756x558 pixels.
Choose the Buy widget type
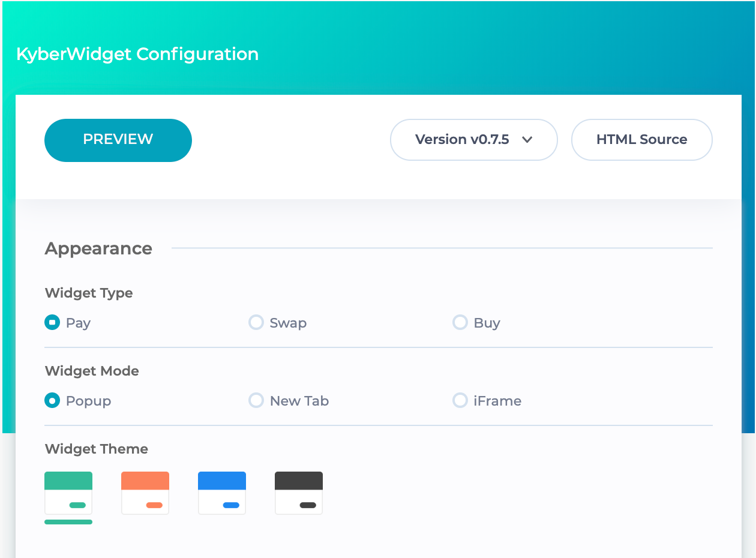(460, 323)
